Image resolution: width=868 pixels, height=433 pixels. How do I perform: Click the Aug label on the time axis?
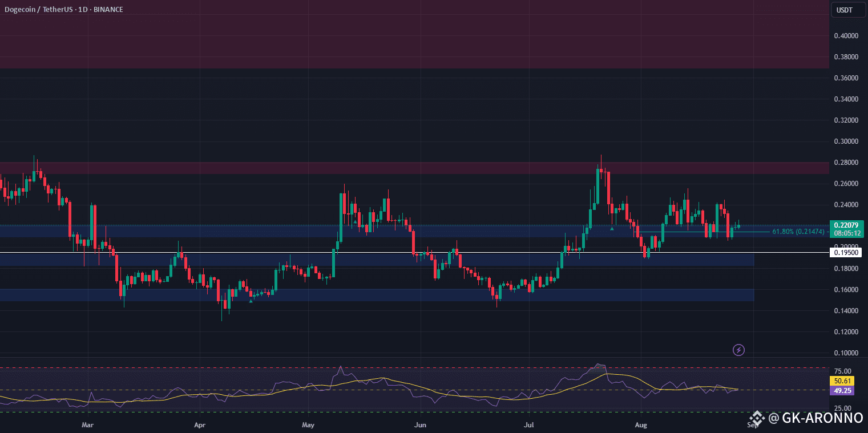click(x=641, y=425)
